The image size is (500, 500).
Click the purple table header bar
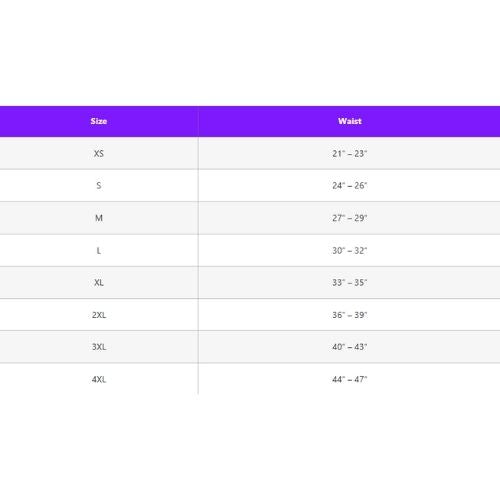[250, 121]
